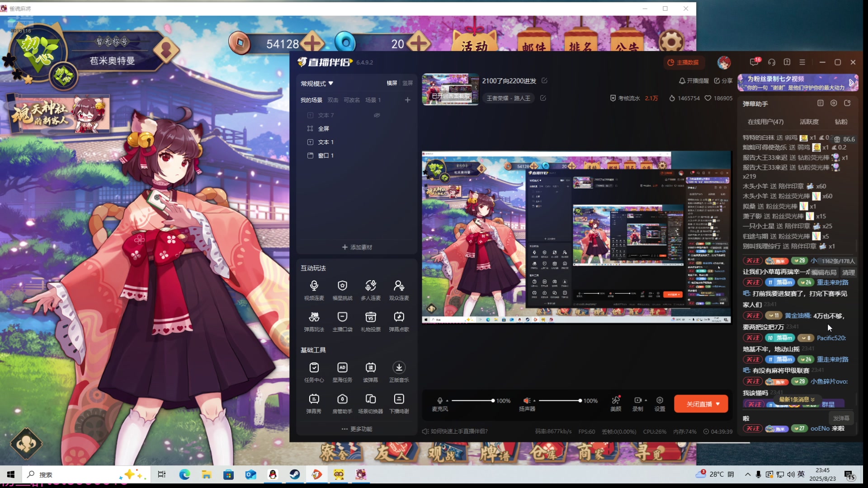Open 正版音乐 licensed music
Viewport: 868px width, 488px height.
pos(399,372)
